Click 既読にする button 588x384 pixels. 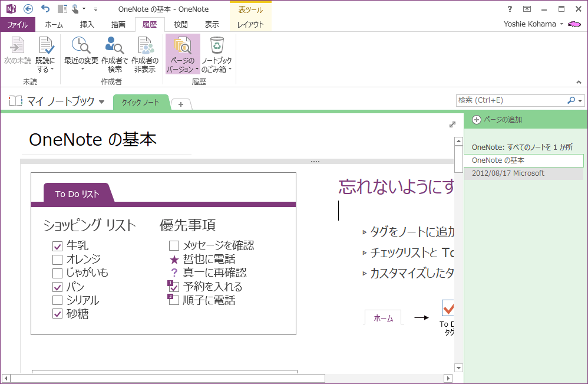pos(46,55)
